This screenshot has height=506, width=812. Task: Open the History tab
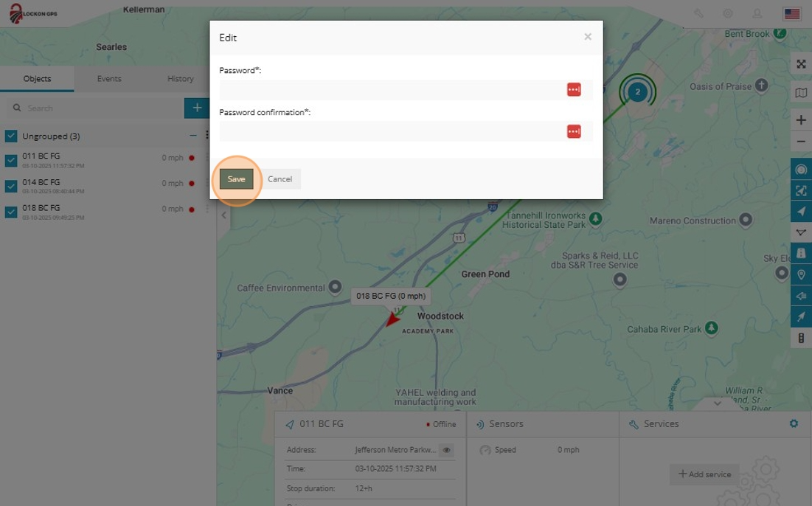point(180,79)
